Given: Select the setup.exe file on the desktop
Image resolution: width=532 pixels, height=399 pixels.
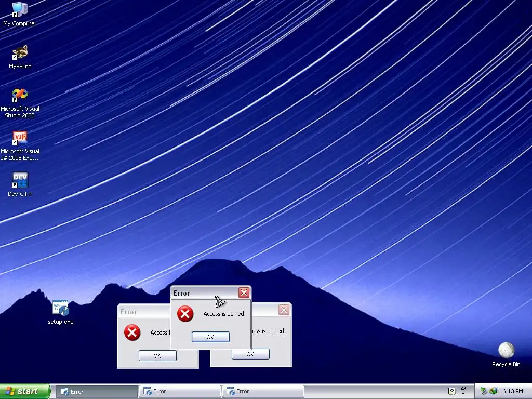Looking at the screenshot, I should 61,312.
